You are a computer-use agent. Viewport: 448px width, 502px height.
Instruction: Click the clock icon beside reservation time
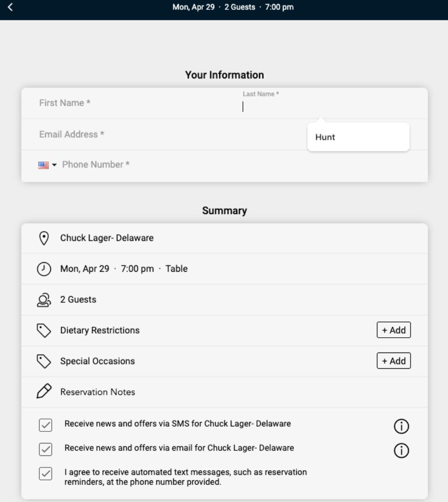click(44, 269)
